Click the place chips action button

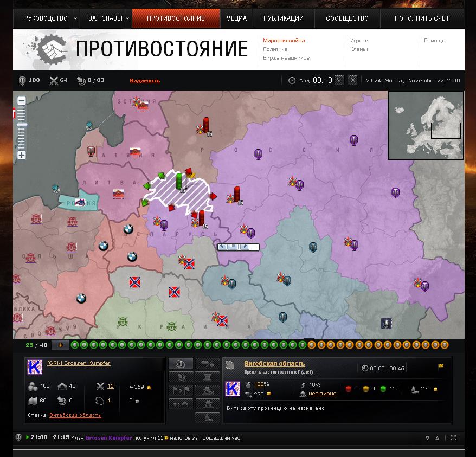click(x=207, y=363)
